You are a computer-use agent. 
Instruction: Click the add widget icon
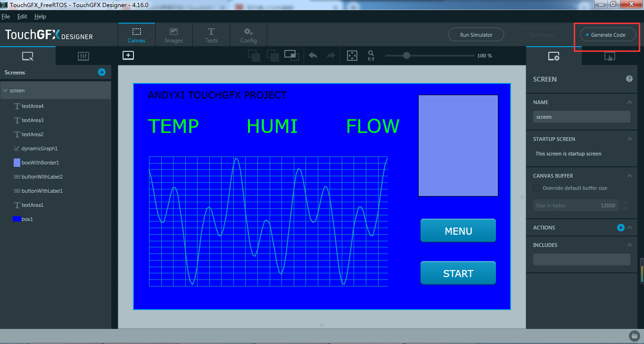tap(128, 56)
